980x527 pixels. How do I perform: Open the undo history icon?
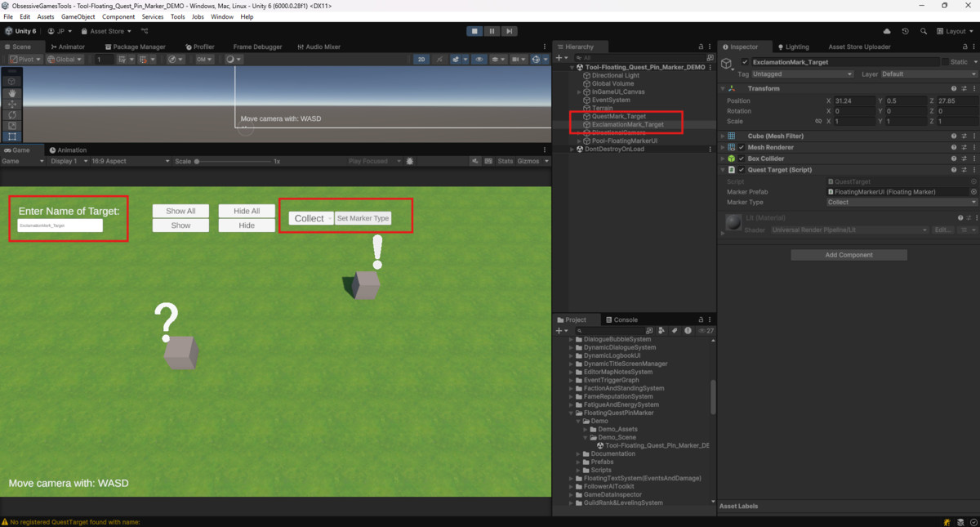click(905, 31)
